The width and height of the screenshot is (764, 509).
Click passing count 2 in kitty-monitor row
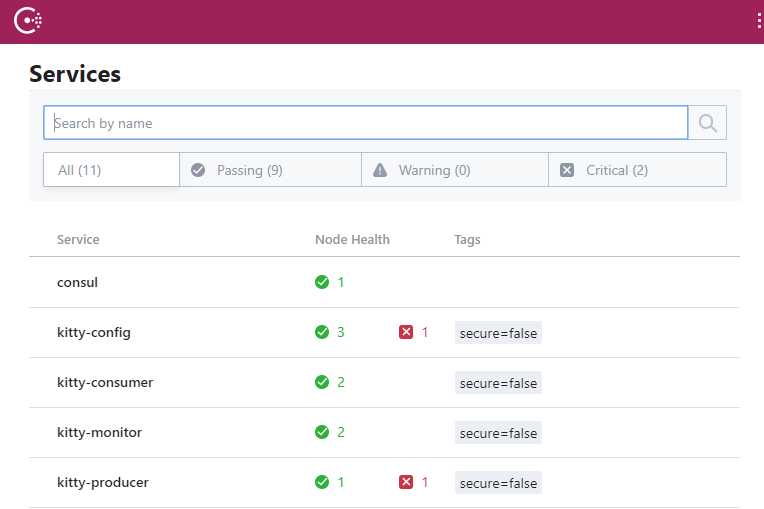341,432
